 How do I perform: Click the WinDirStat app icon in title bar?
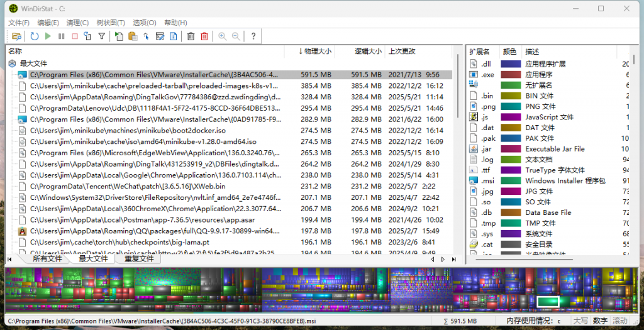(13, 8)
